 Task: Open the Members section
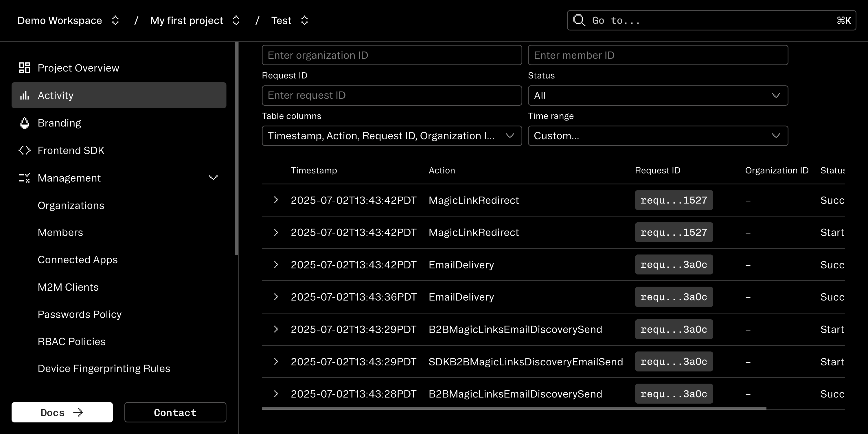(x=61, y=232)
